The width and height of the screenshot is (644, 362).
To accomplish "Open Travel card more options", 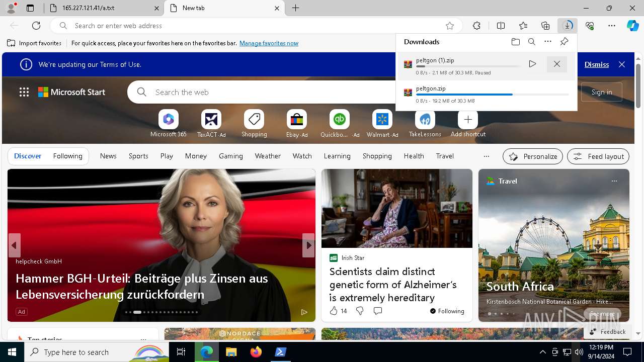I will [x=614, y=181].
